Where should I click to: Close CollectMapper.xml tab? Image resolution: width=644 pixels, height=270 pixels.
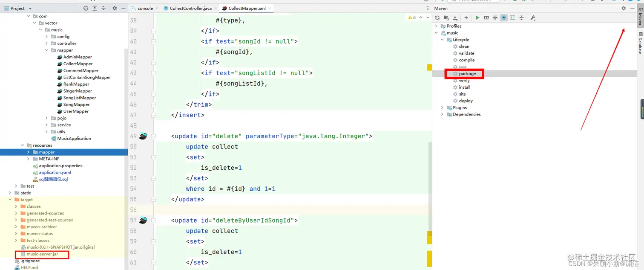tap(270, 8)
